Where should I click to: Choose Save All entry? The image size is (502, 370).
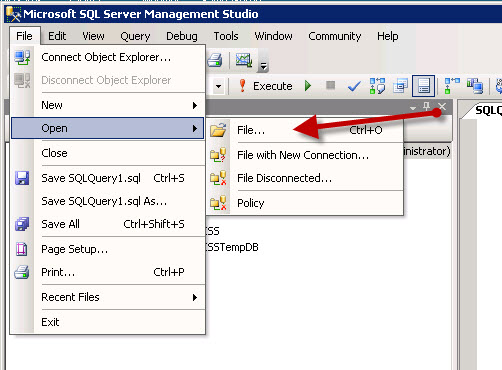click(108, 224)
